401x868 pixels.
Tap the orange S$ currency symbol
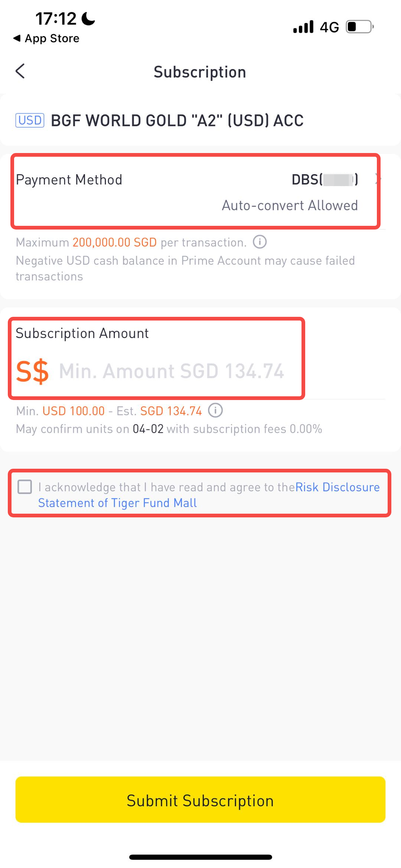(32, 371)
